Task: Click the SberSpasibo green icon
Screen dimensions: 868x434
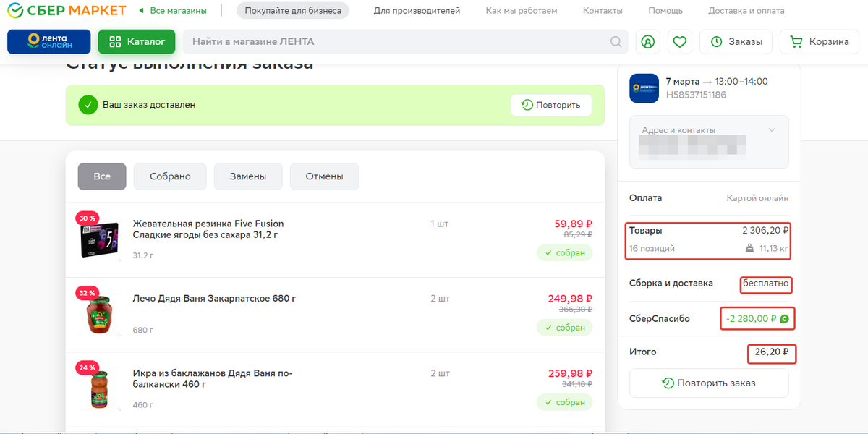Action: coord(783,319)
